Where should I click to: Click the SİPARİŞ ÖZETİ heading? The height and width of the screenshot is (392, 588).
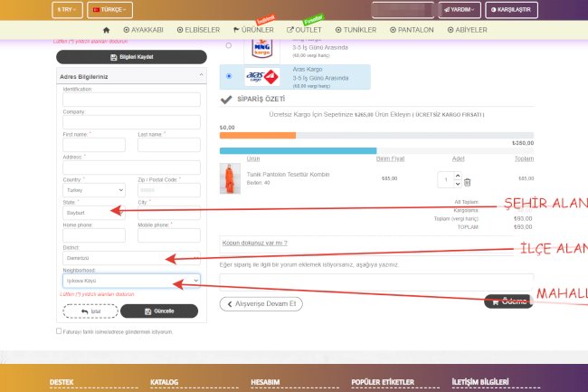[x=261, y=99]
